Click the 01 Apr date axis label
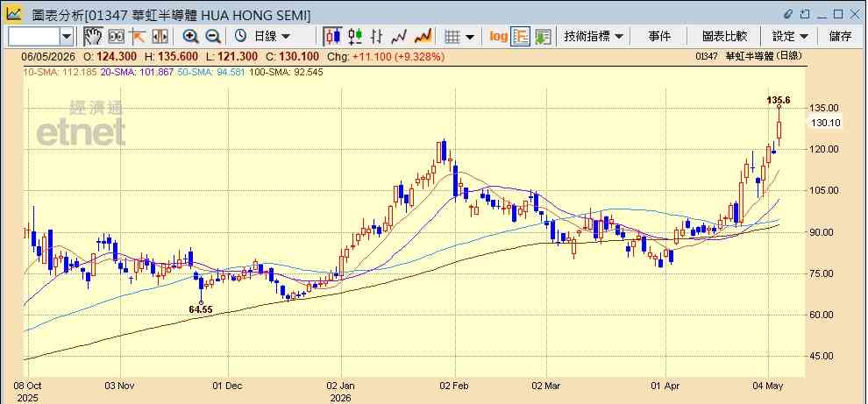Image resolution: width=868 pixels, height=404 pixels. tap(666, 386)
